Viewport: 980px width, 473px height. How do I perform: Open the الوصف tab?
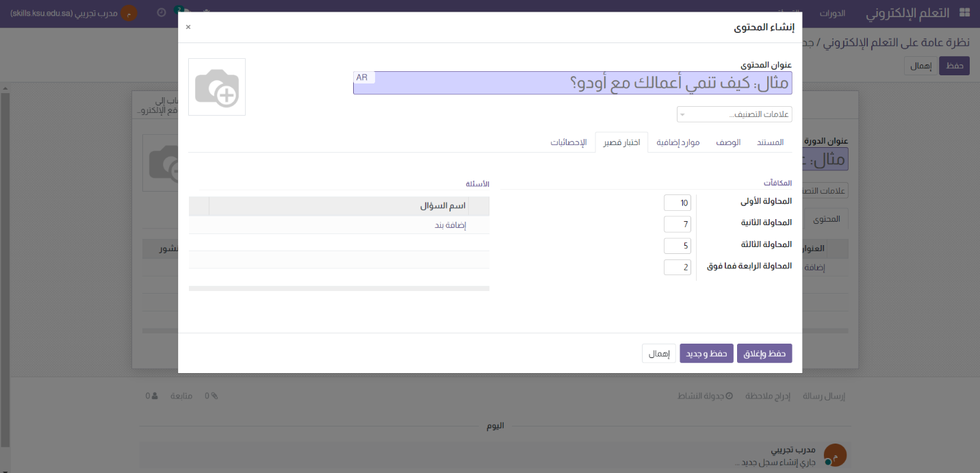[728, 142]
